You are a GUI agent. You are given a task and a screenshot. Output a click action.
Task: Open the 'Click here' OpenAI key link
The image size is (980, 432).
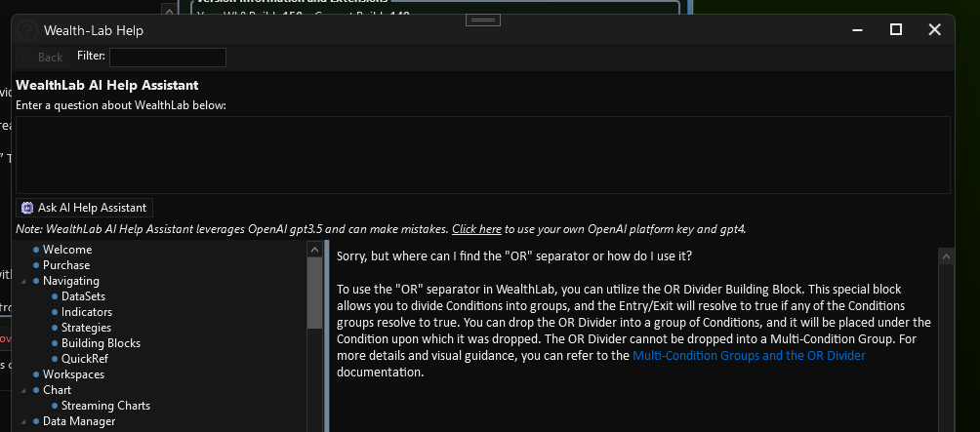476,229
